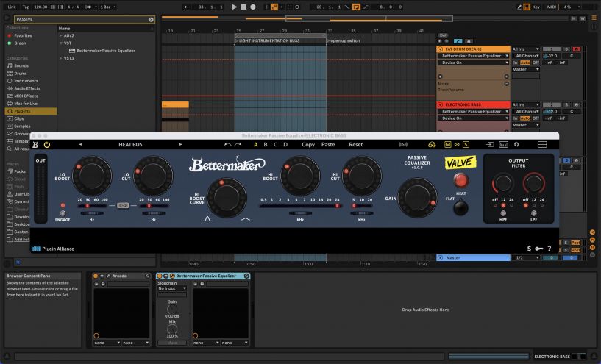Screen dimensions: 601x364
Task: Click the plugin input routing icon
Action: click(x=490, y=144)
